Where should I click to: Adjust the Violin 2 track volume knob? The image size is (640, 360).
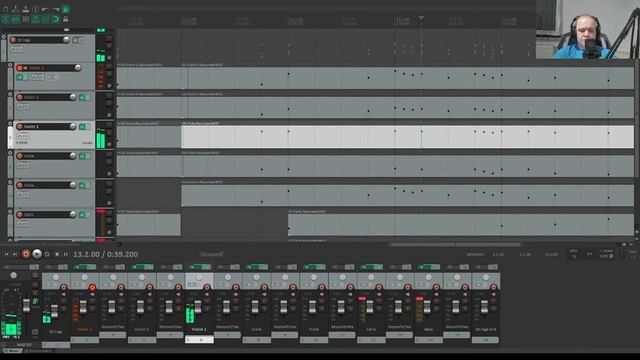73,127
